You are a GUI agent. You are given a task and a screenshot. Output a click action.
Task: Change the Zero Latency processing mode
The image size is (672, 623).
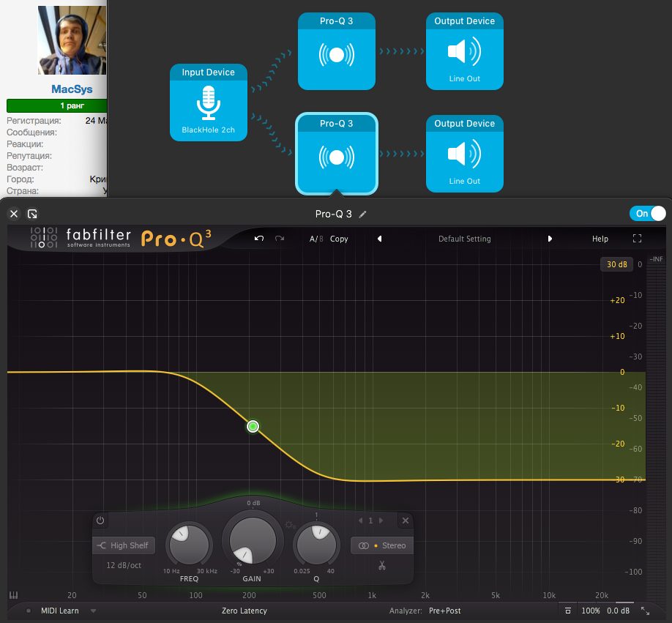pyautogui.click(x=244, y=611)
